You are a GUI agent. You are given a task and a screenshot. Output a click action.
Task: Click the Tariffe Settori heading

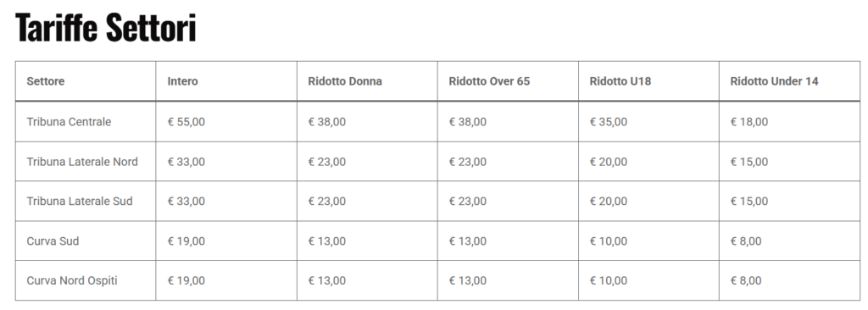(105, 27)
